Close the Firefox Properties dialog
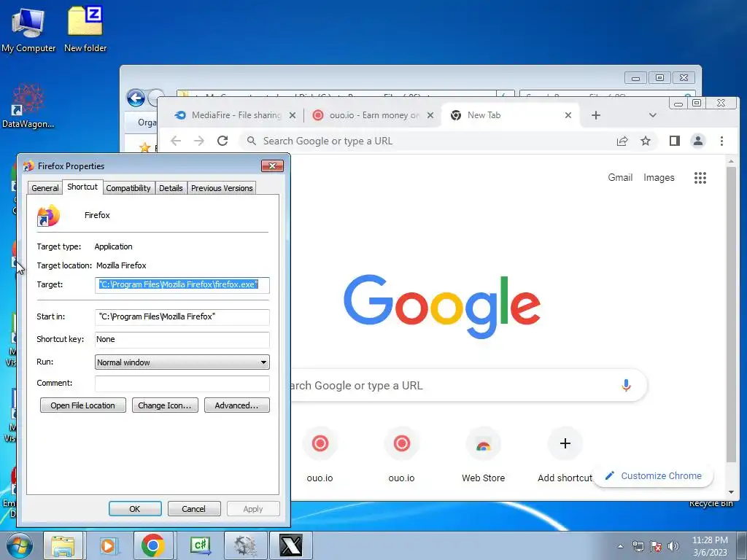This screenshot has height=560, width=747. [x=273, y=166]
